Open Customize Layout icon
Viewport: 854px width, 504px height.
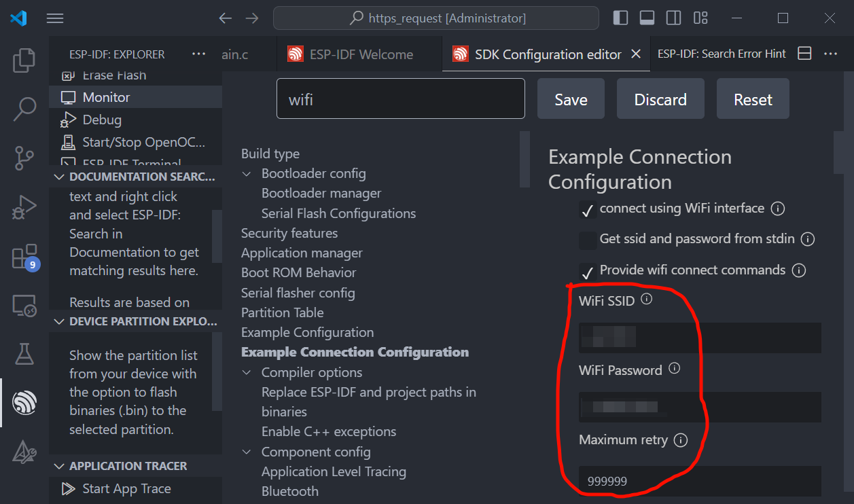tap(700, 18)
